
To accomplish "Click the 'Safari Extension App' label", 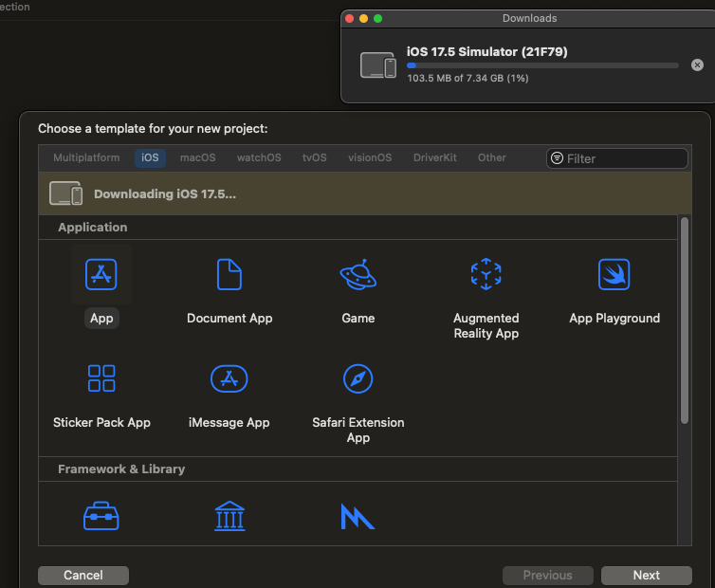I will [x=358, y=430].
